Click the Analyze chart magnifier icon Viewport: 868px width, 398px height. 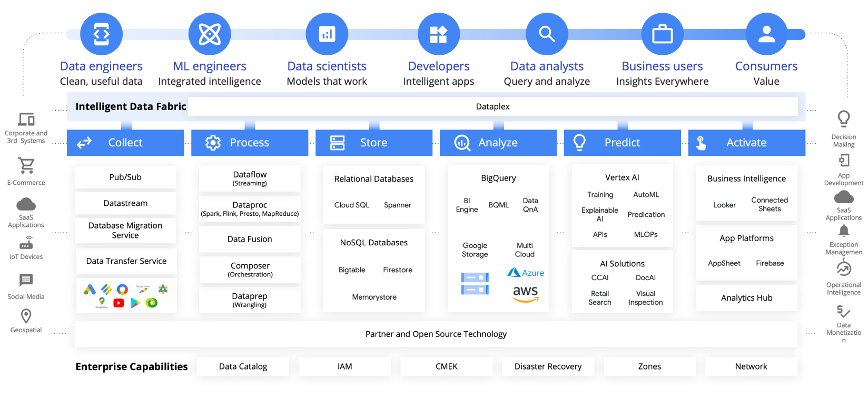point(462,143)
